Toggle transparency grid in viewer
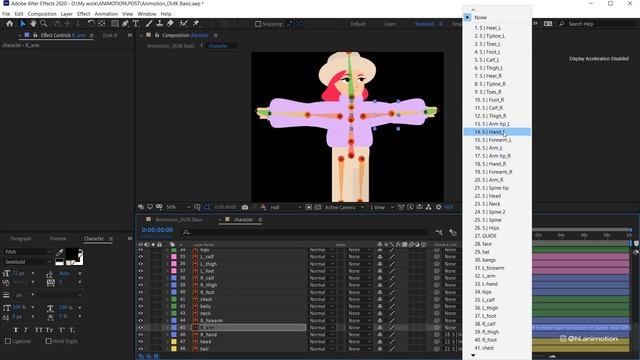640x360 pixels. [318, 207]
